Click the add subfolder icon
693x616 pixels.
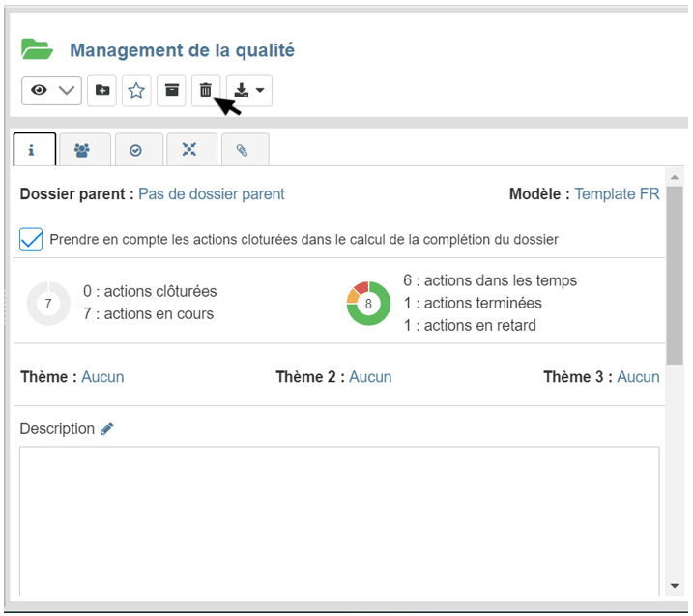coord(101,90)
